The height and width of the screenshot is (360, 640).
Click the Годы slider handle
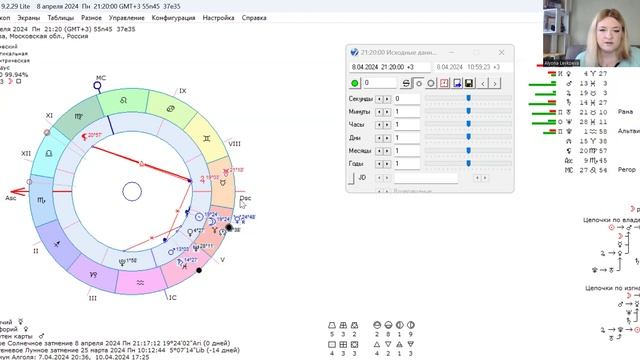tap(469, 163)
